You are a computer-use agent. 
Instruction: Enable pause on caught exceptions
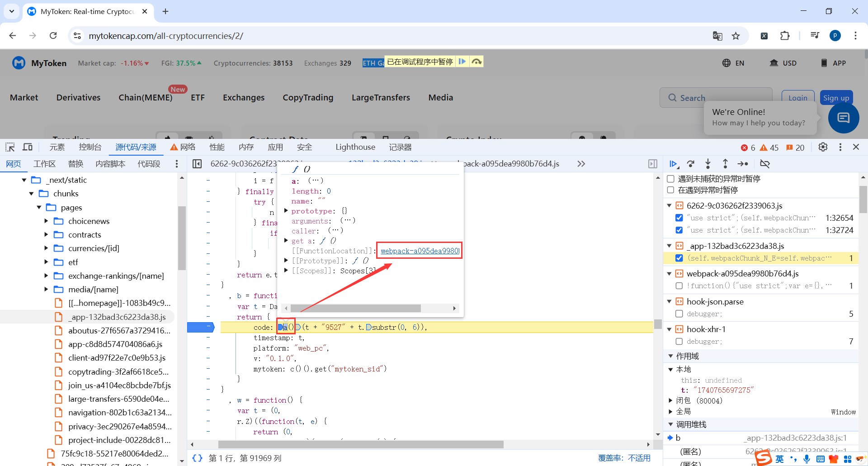click(x=671, y=190)
